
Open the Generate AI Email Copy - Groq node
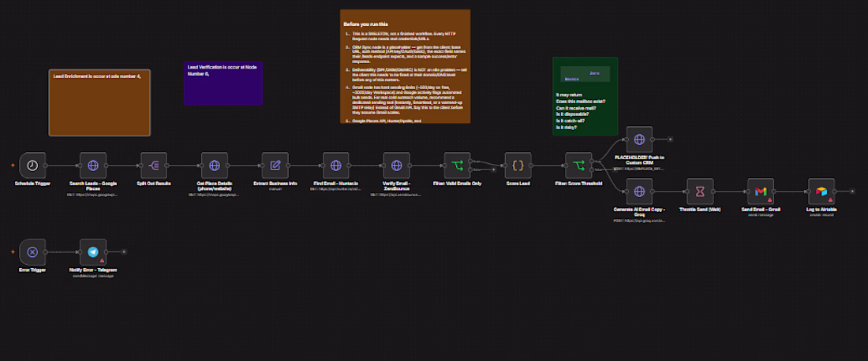pos(639,192)
